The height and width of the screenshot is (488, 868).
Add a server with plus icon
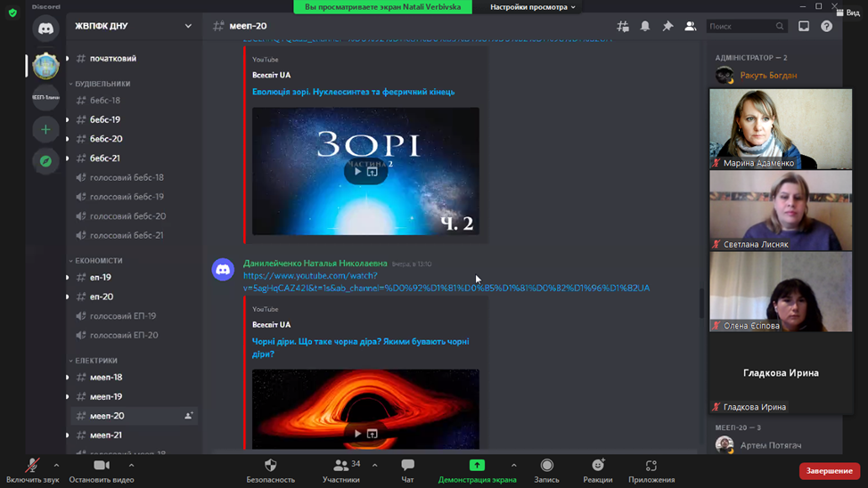point(45,129)
